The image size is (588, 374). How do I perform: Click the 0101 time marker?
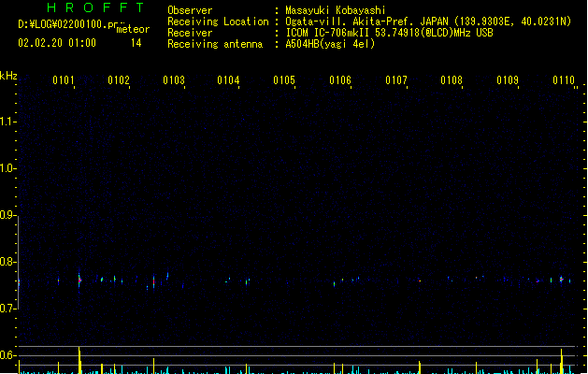coord(64,80)
